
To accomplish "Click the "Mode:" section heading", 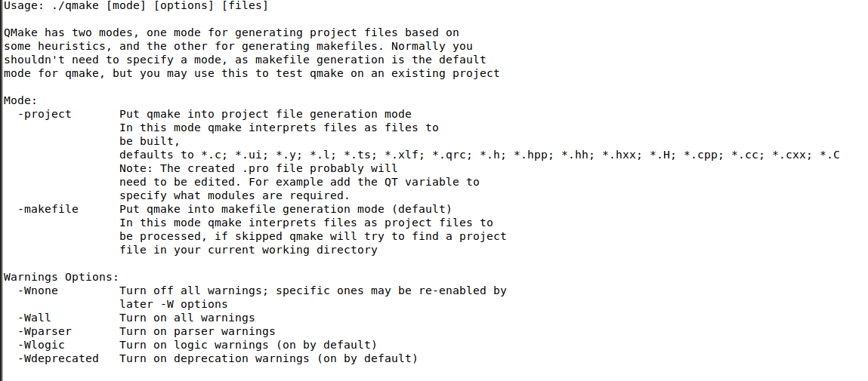I will point(20,100).
